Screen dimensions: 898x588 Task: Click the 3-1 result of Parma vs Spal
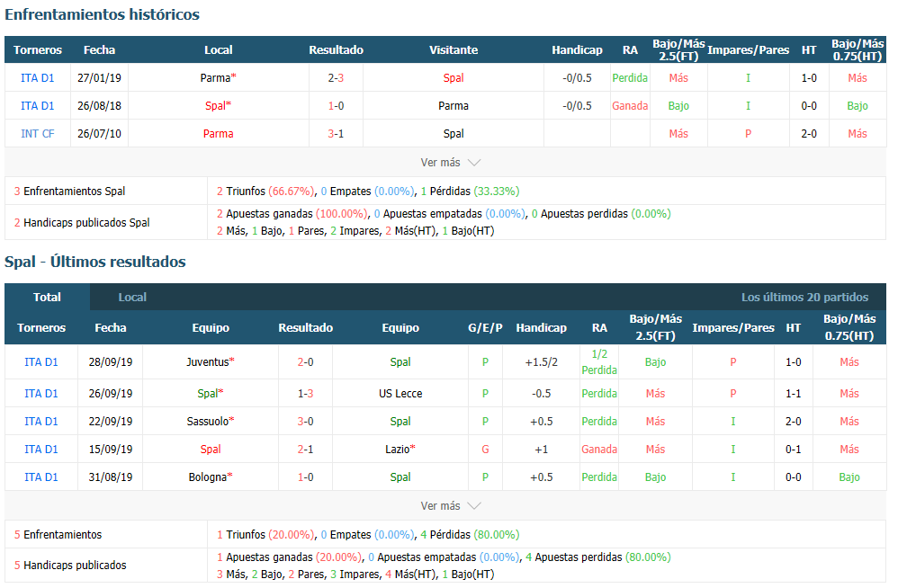(336, 134)
